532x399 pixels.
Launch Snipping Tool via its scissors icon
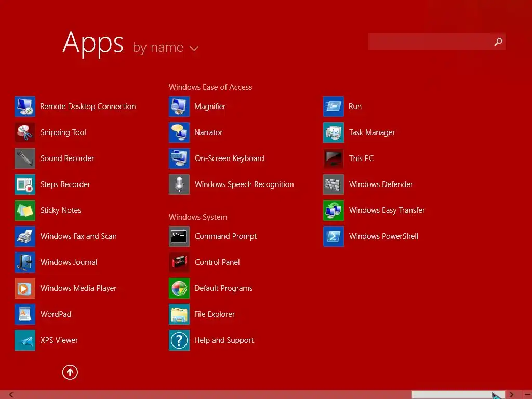coord(25,132)
